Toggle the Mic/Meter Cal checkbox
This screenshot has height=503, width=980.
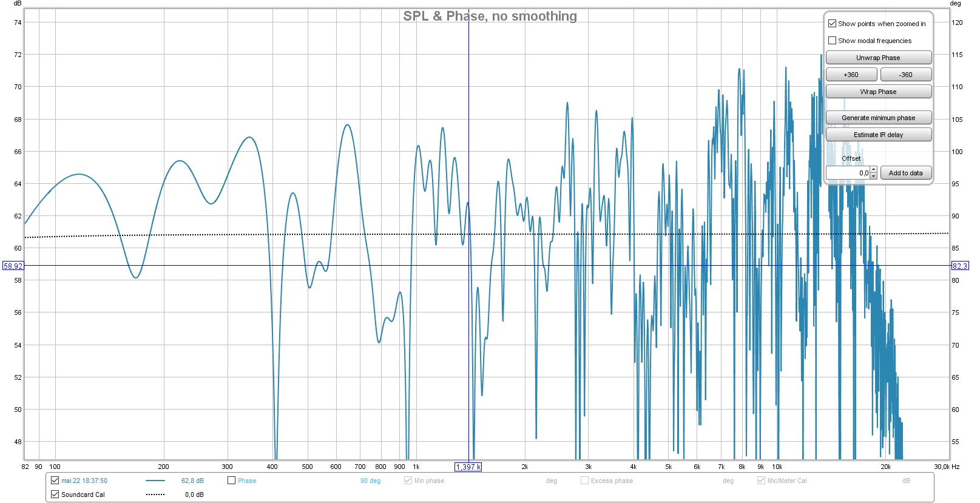click(x=761, y=481)
